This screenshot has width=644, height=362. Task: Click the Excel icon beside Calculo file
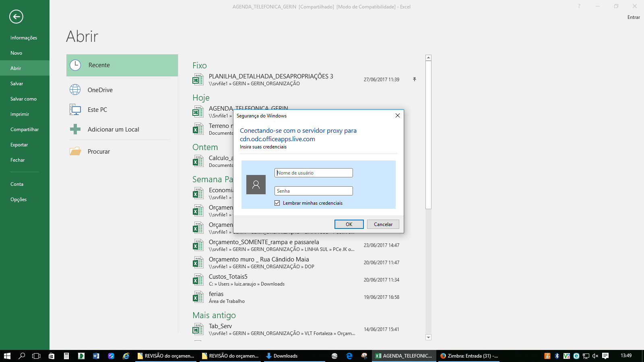[198, 161]
